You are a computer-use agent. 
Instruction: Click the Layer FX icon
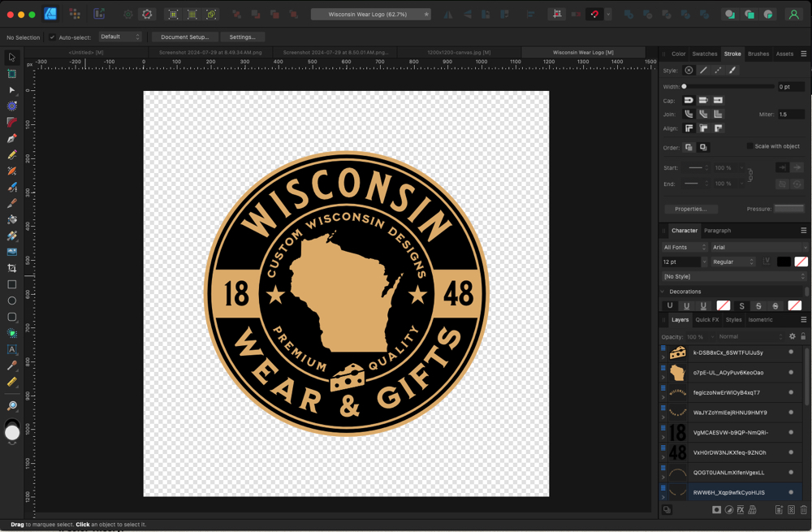pyautogui.click(x=741, y=510)
